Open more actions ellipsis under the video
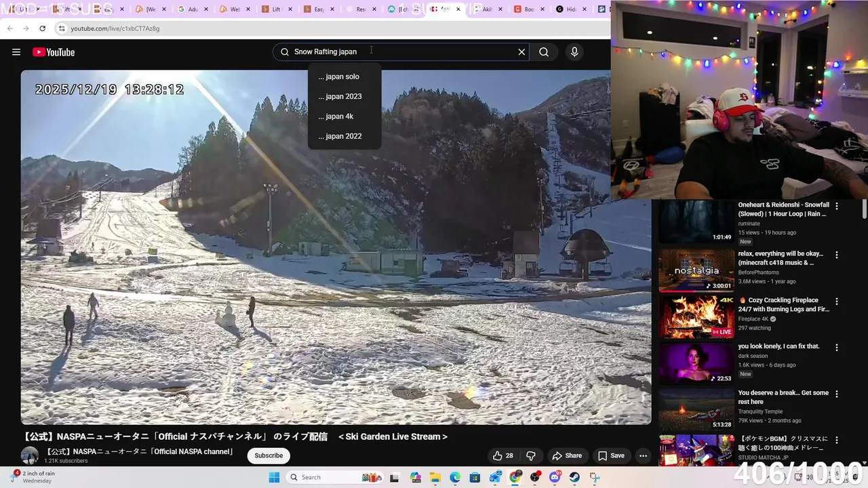 pyautogui.click(x=643, y=455)
